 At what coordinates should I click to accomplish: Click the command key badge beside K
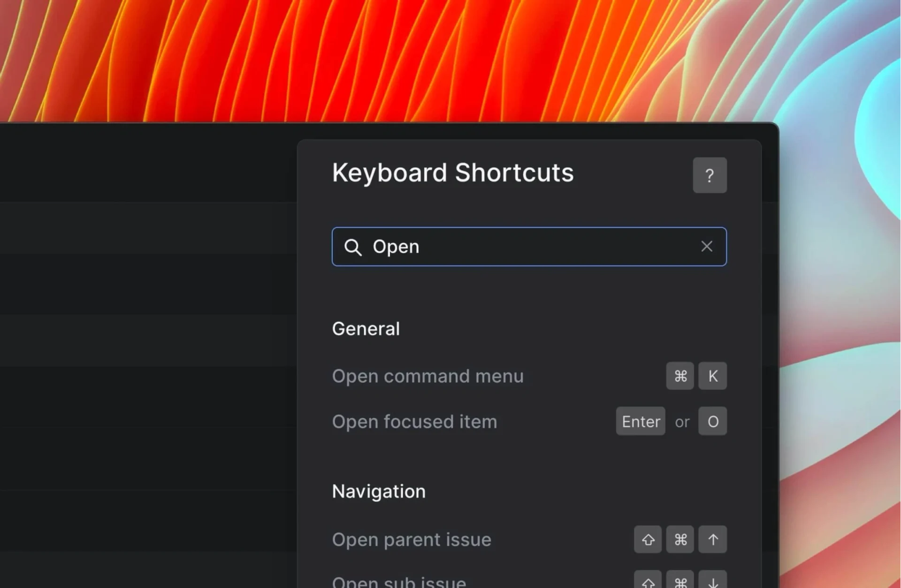point(680,376)
